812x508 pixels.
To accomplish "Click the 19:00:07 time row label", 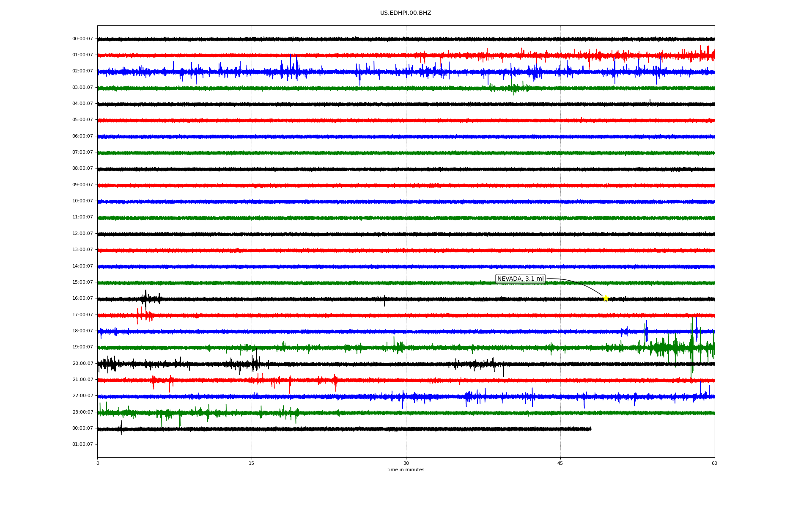I will click(82, 347).
